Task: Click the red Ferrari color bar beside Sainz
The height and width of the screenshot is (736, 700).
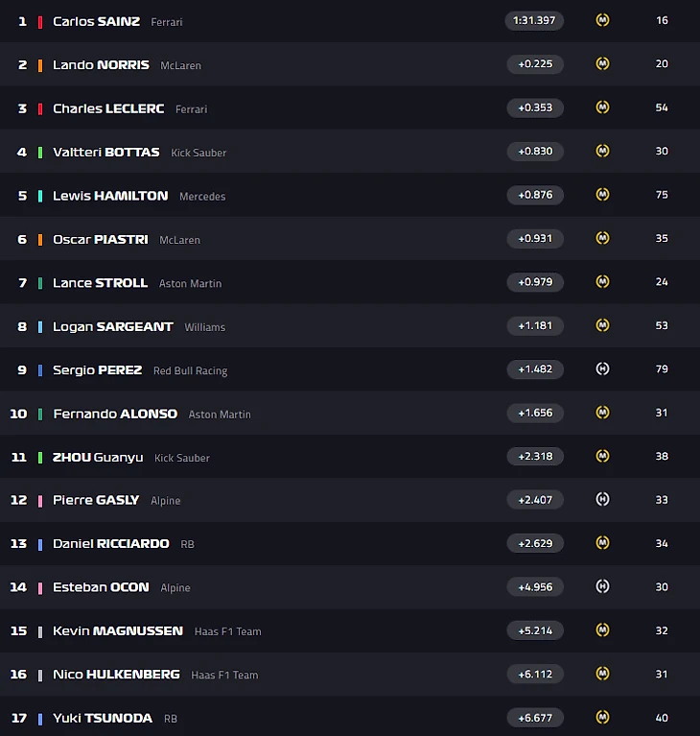Action: [x=40, y=22]
